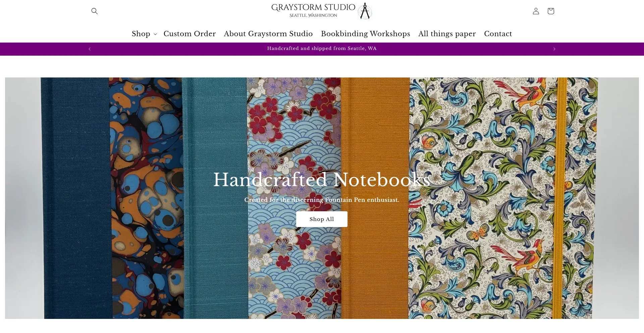Click the Graystorm Studio logo text
This screenshot has height=333, width=644.
pyautogui.click(x=313, y=11)
